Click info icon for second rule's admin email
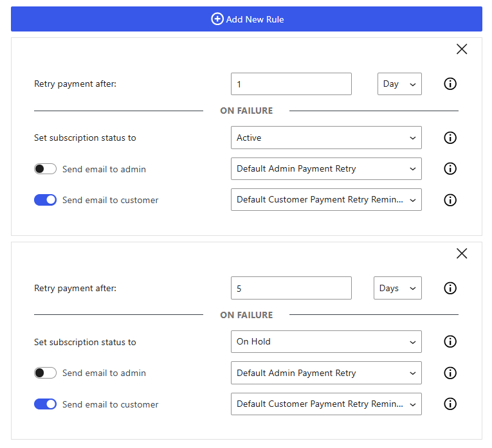492x448 pixels. (450, 373)
